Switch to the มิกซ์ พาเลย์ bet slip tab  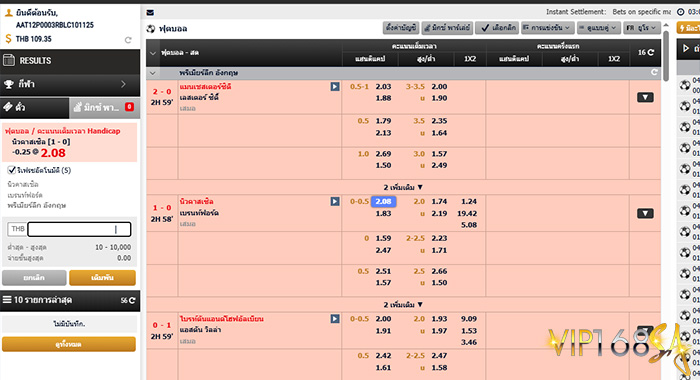tap(104, 108)
